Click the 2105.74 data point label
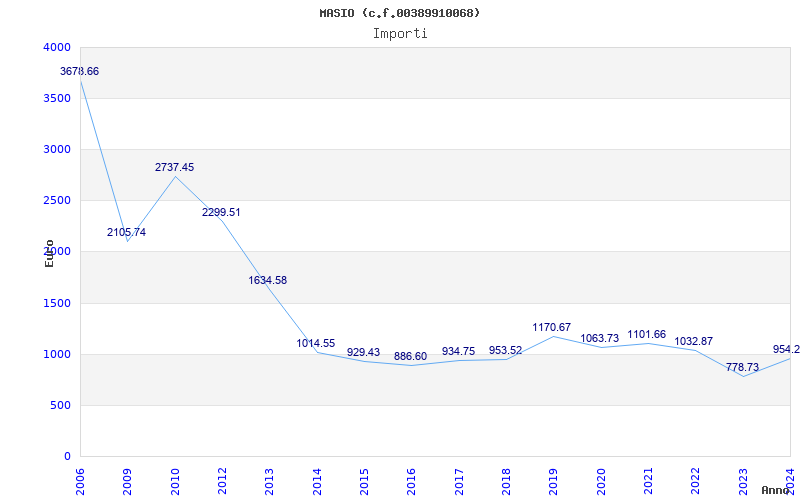Image resolution: width=800 pixels, height=500 pixels. [127, 233]
